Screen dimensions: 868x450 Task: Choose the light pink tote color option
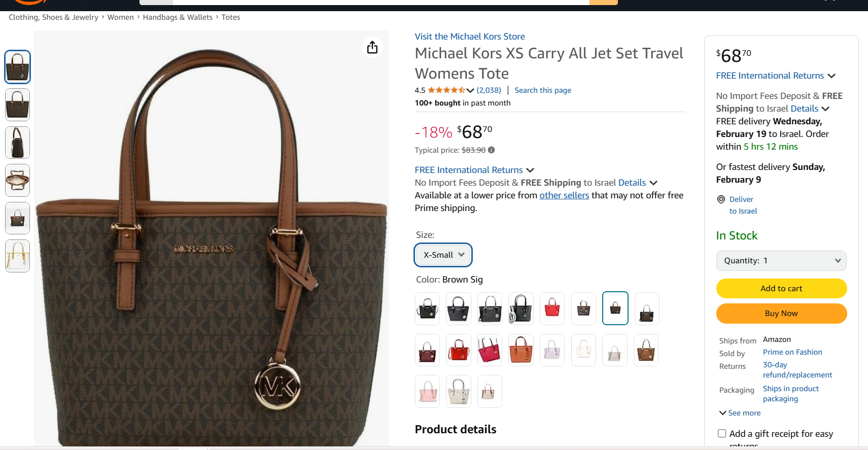tap(427, 391)
